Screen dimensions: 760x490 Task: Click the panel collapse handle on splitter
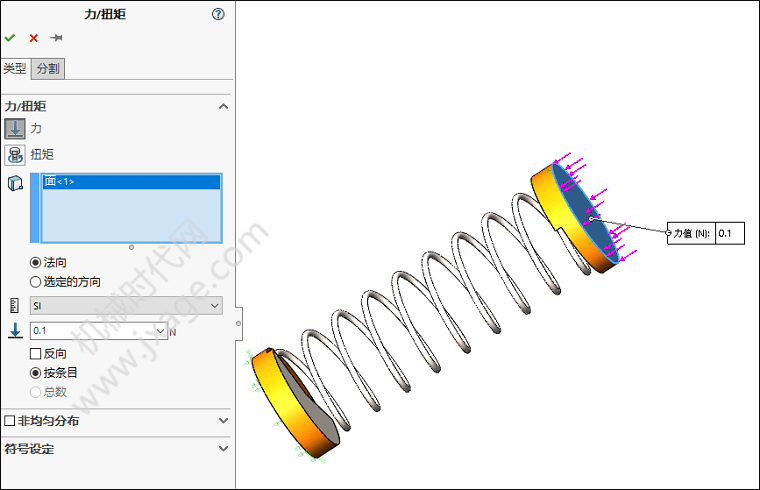pos(238,323)
